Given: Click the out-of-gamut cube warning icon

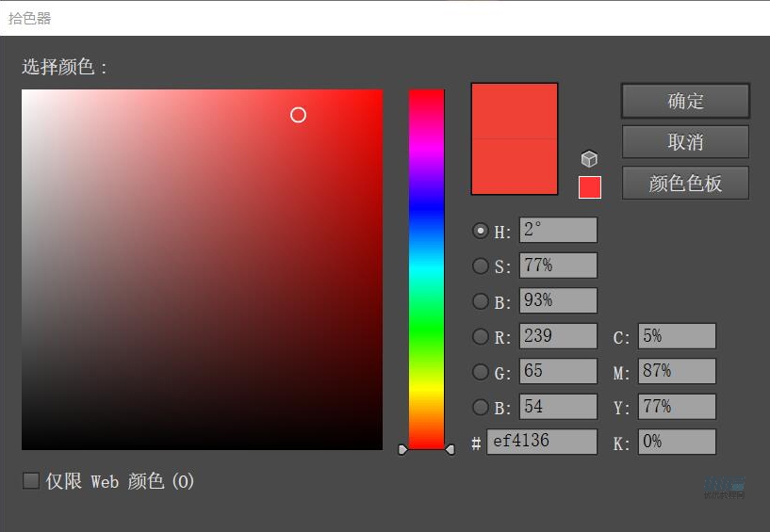Looking at the screenshot, I should click(x=589, y=159).
